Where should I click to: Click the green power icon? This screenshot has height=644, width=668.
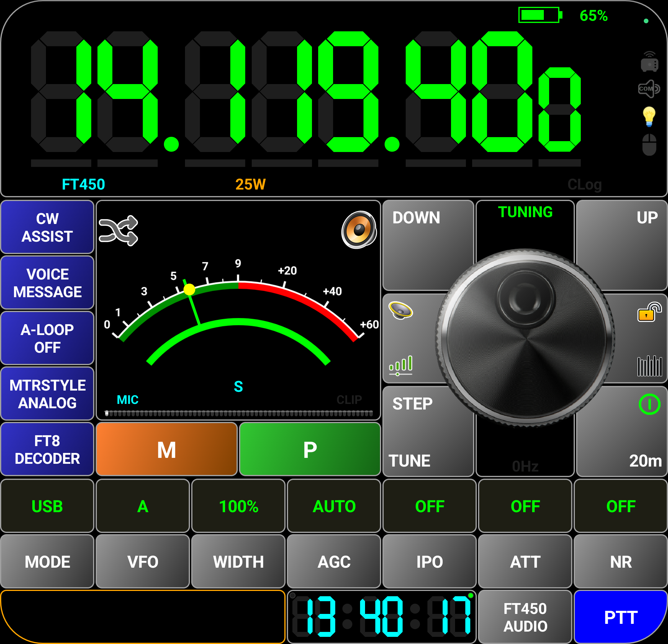649,404
